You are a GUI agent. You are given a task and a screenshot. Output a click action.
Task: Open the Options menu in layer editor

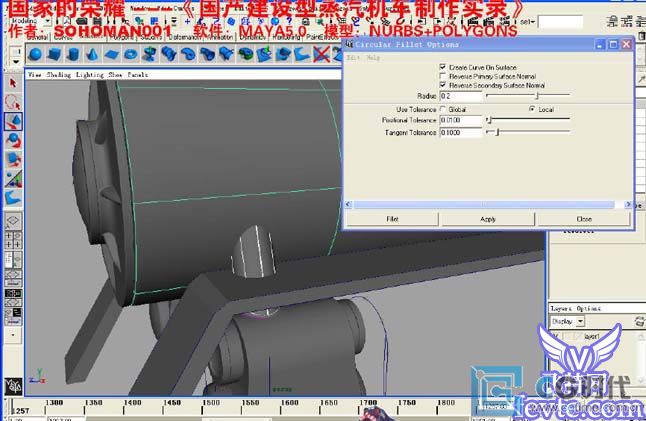click(x=588, y=308)
